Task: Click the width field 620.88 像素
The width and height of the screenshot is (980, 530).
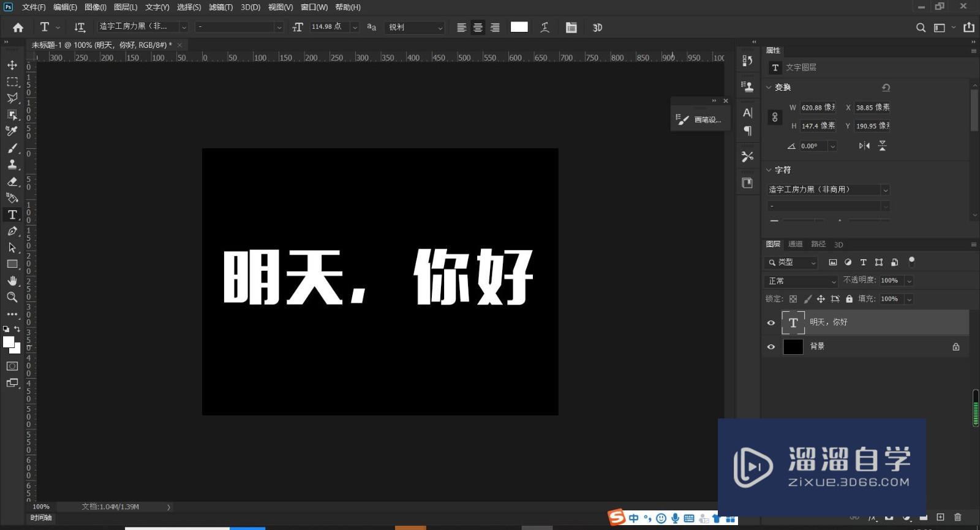Action: point(818,107)
